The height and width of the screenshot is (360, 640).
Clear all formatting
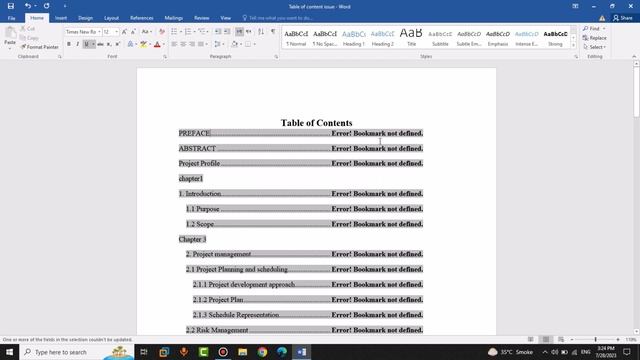pos(162,32)
